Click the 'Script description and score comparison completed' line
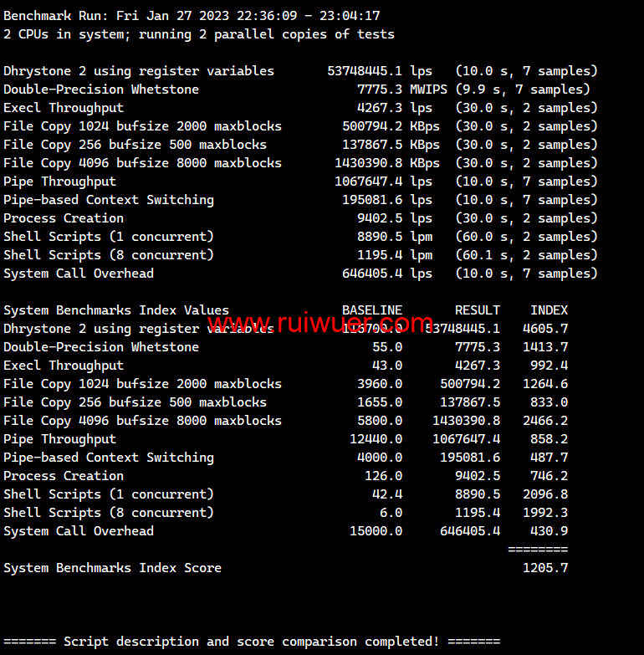The height and width of the screenshot is (655, 644). (252, 642)
